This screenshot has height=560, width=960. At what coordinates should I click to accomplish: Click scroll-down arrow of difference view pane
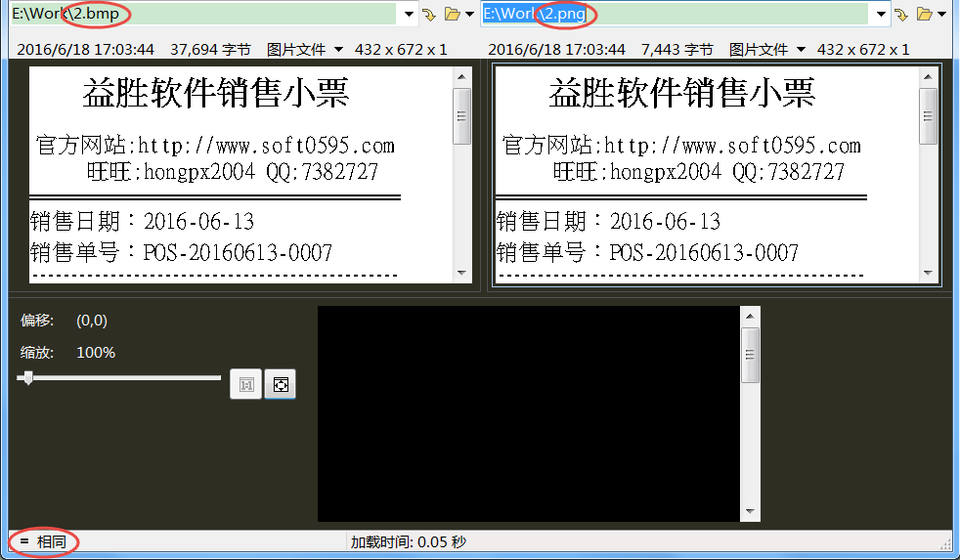[750, 512]
